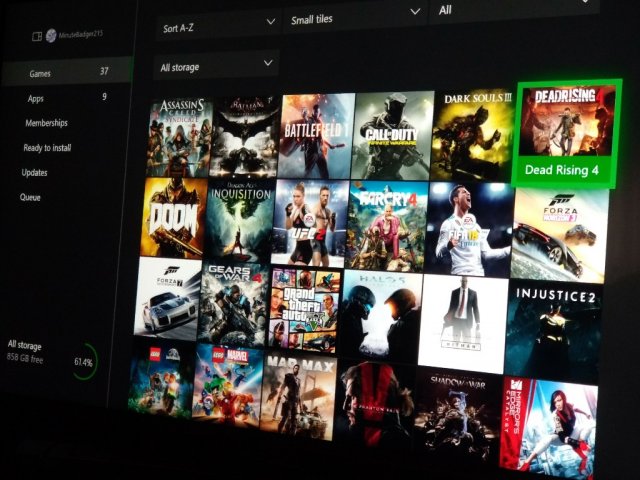The image size is (640, 480).
Task: Open the Sort A-Z dropdown
Action: pyautogui.click(x=218, y=26)
